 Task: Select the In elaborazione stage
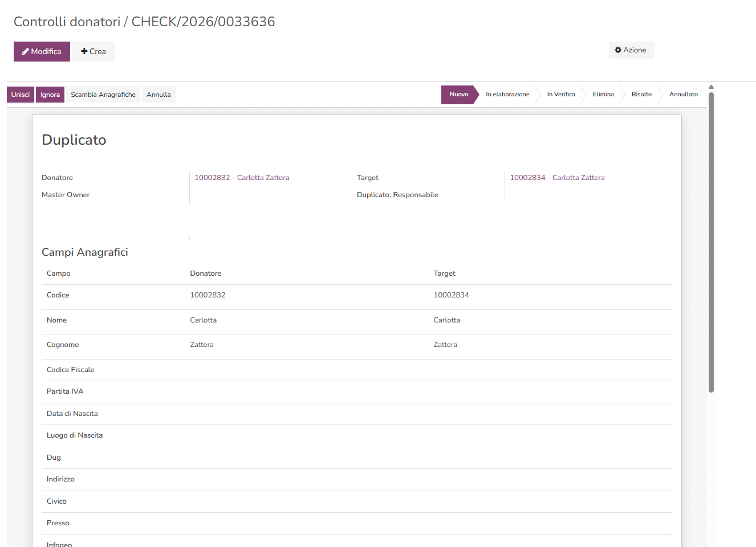click(x=507, y=95)
